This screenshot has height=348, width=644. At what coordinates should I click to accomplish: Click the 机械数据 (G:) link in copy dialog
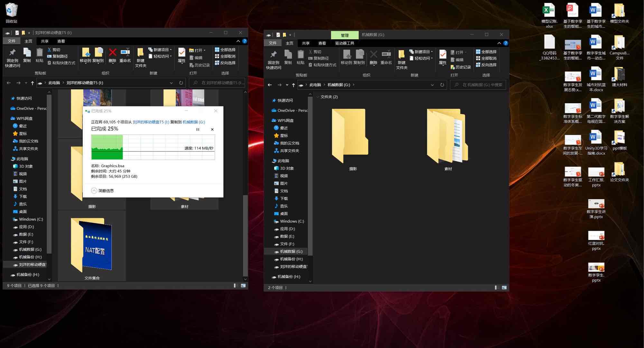(x=193, y=122)
